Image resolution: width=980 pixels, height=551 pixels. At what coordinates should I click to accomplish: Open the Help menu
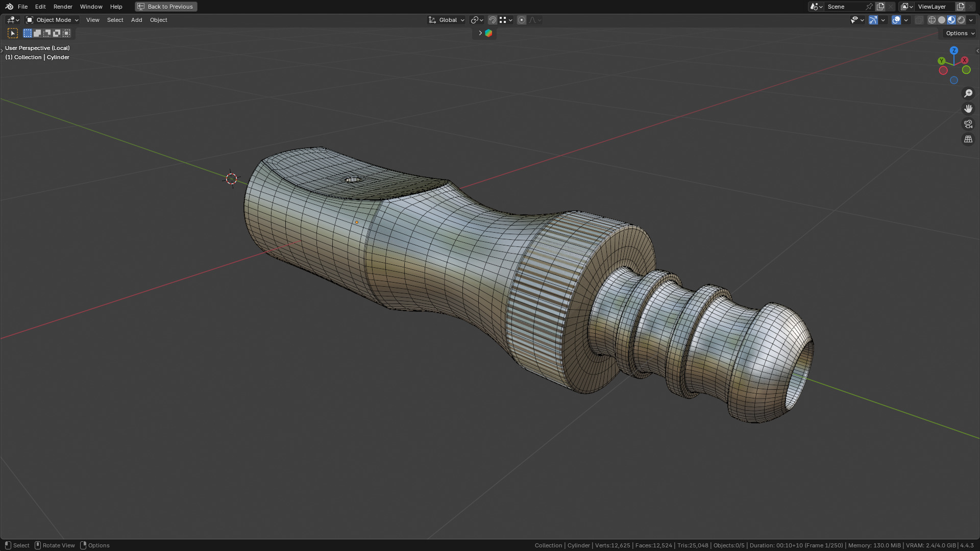[x=116, y=7]
